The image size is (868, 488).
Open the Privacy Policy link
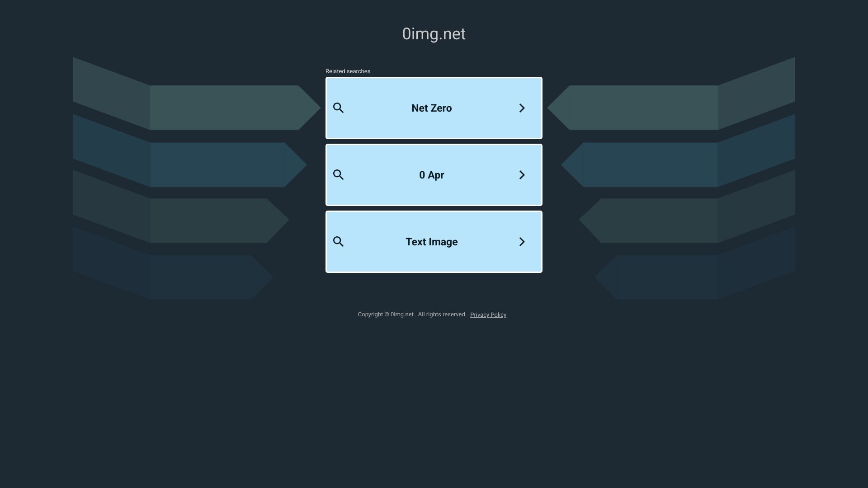[x=488, y=315]
